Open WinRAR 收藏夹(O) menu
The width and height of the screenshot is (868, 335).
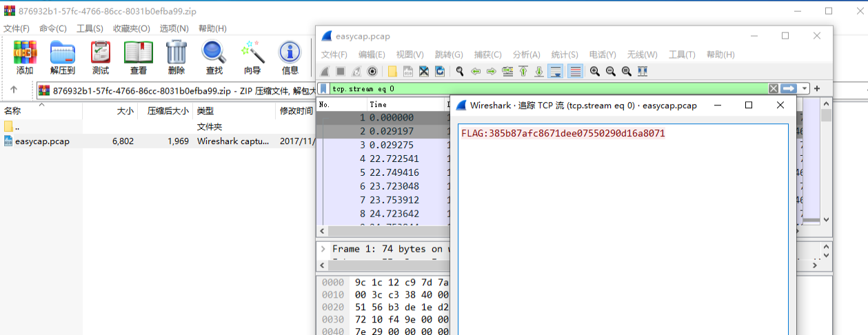(x=132, y=28)
